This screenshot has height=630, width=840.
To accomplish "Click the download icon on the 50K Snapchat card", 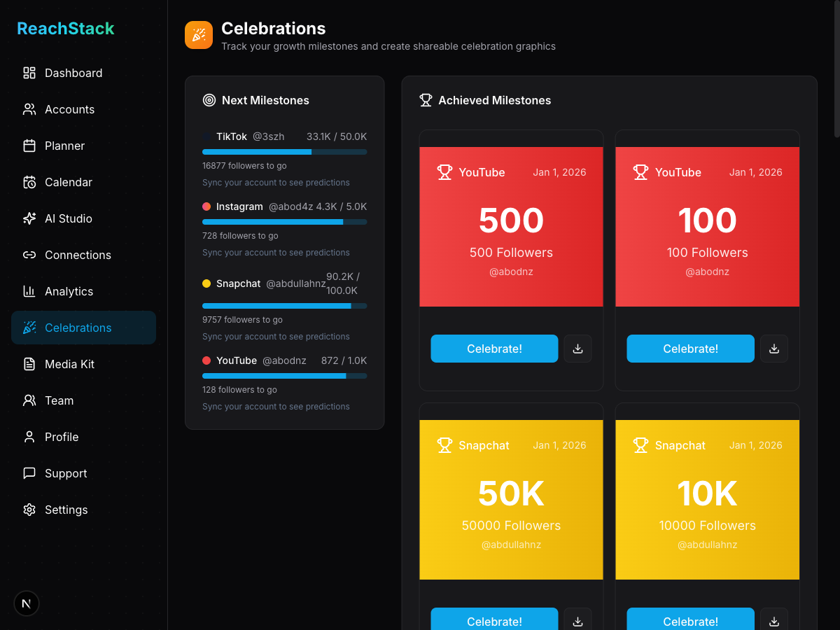I will [x=577, y=621].
